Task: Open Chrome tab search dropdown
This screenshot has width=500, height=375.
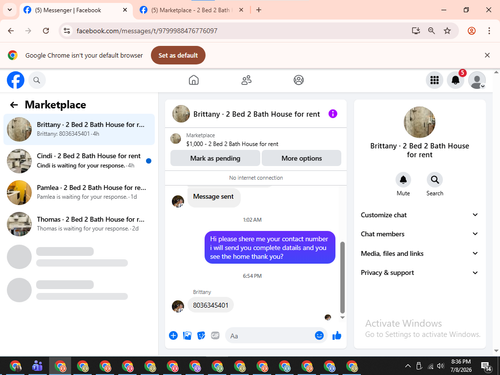Action: [10, 10]
